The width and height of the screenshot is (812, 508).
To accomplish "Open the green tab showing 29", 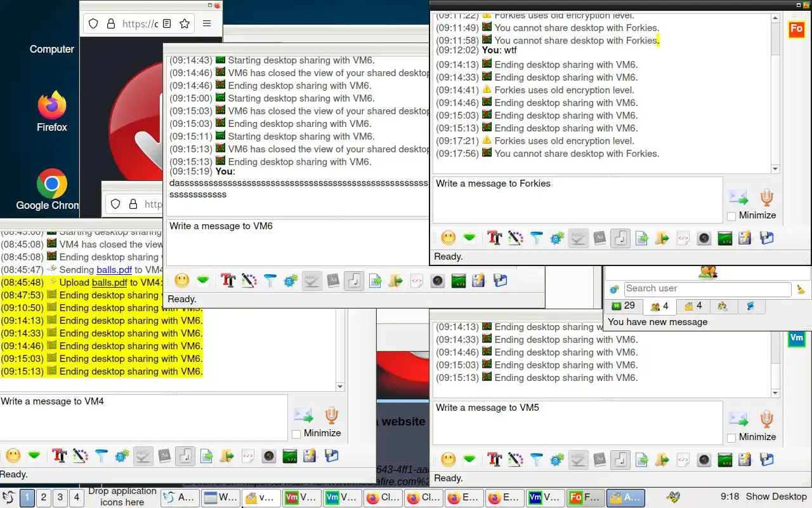I will pos(624,306).
